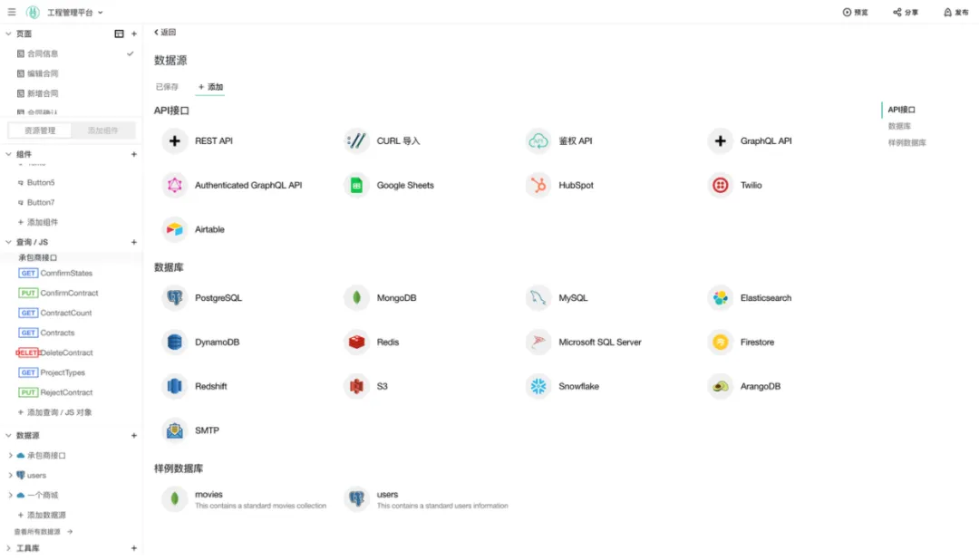Click the 发布 publish button
This screenshot has width=979, height=560.
click(956, 13)
